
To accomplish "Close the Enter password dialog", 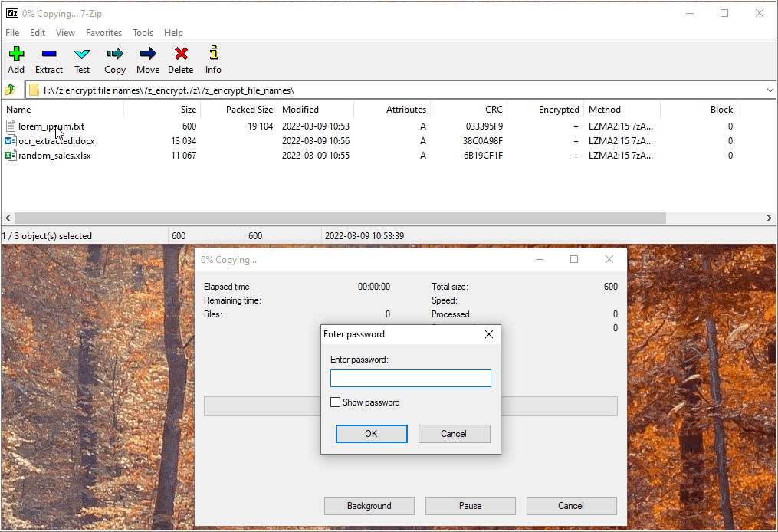I will point(488,334).
